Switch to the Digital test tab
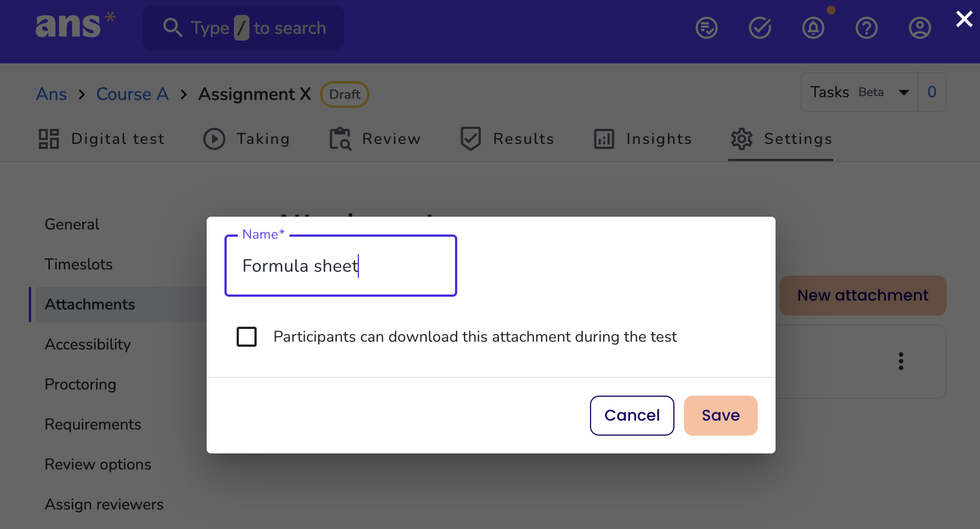Viewport: 980px width, 529px height. [x=102, y=139]
